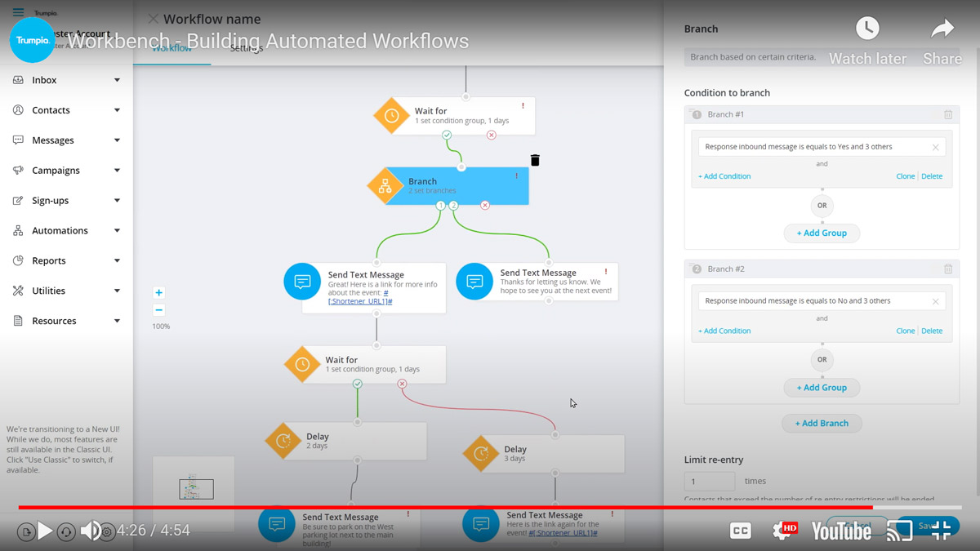Expand the Messages menu

pos(117,140)
